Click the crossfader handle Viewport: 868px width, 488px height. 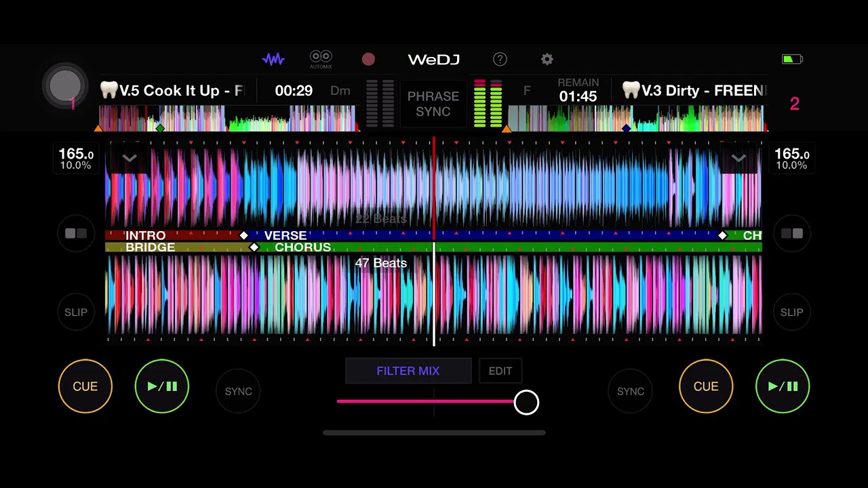(526, 403)
